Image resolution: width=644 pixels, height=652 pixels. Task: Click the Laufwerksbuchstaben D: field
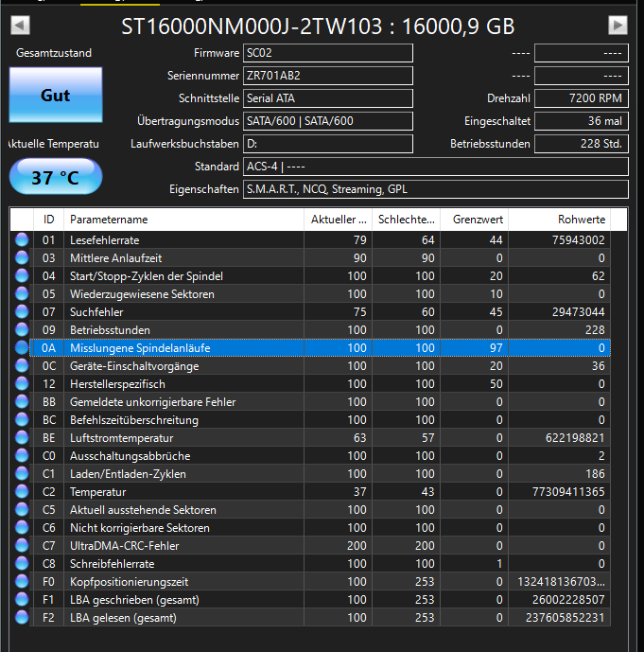click(328, 144)
